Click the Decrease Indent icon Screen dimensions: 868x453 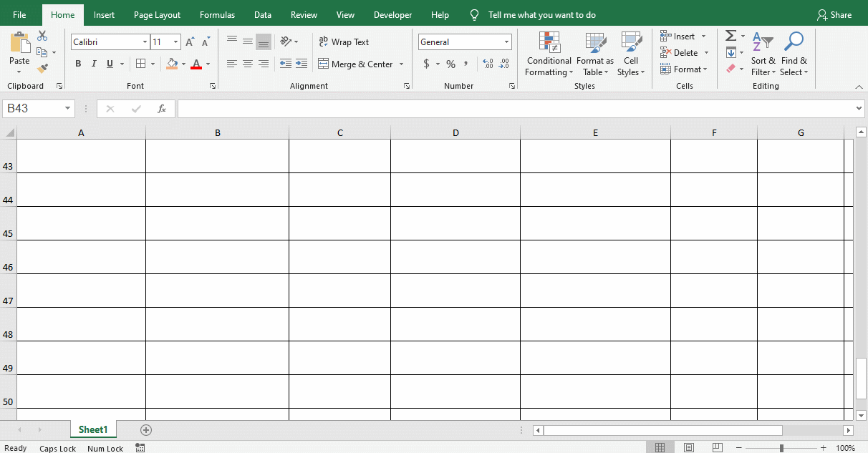point(285,64)
